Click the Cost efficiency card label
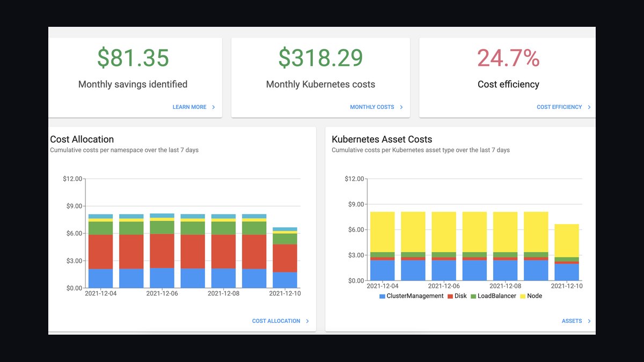 [x=508, y=84]
